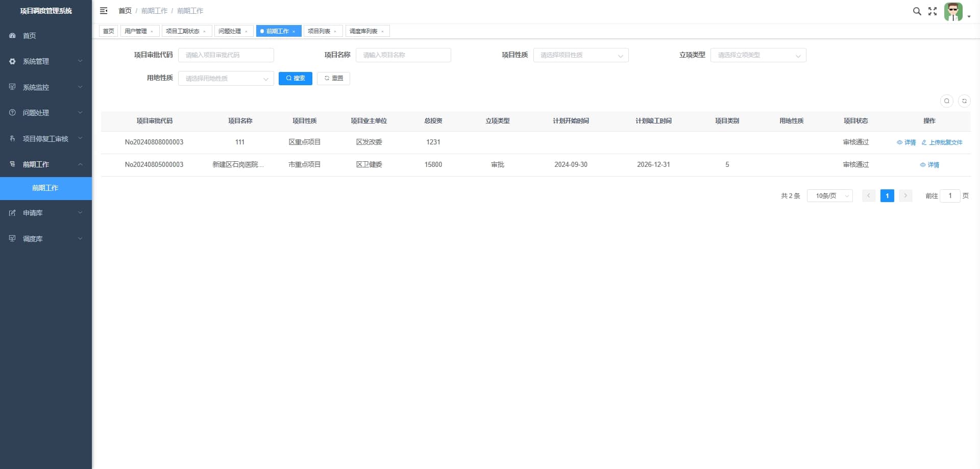Click the 首页 dashboard icon in sidebar
The width and height of the screenshot is (980, 469).
click(x=12, y=36)
